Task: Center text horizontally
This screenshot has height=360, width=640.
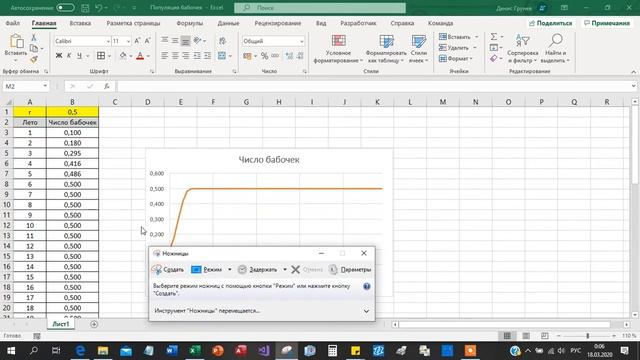Action: [x=175, y=56]
